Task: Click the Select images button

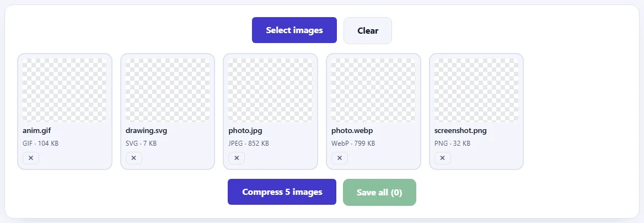Action: coord(294,30)
